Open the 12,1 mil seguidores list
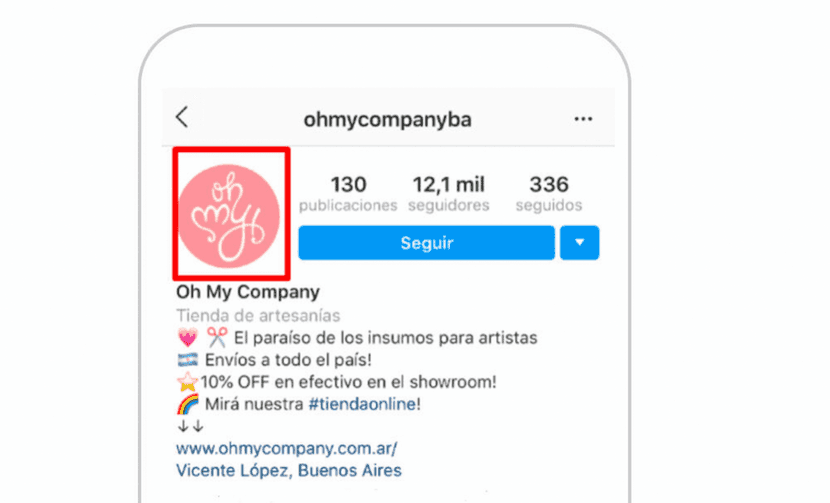 tap(448, 194)
